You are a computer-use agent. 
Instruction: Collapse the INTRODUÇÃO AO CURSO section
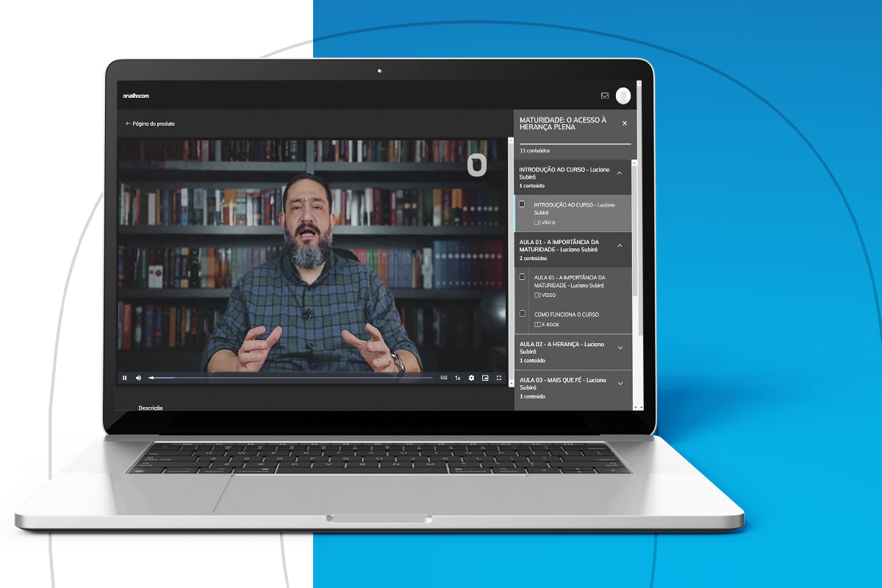tap(620, 173)
